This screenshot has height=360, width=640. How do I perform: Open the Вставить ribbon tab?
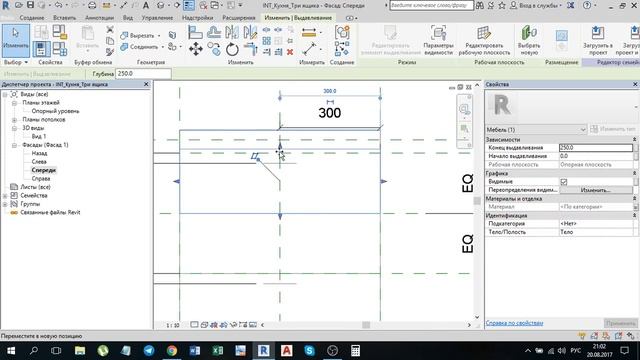point(64,18)
